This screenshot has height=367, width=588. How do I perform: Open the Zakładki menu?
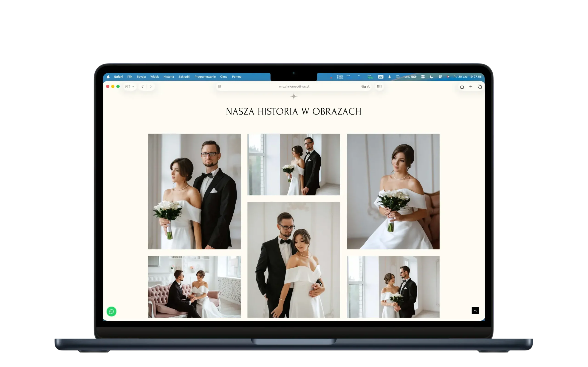tap(184, 77)
